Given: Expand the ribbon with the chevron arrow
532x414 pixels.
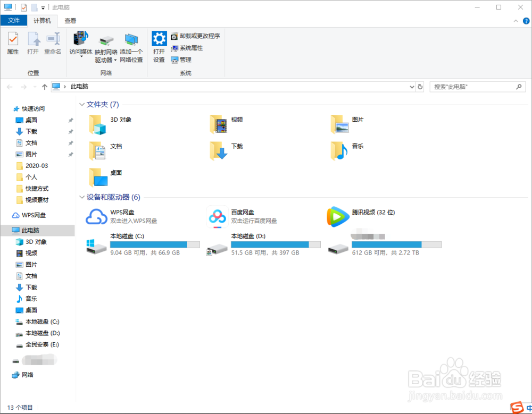Looking at the screenshot, I should (x=515, y=20).
